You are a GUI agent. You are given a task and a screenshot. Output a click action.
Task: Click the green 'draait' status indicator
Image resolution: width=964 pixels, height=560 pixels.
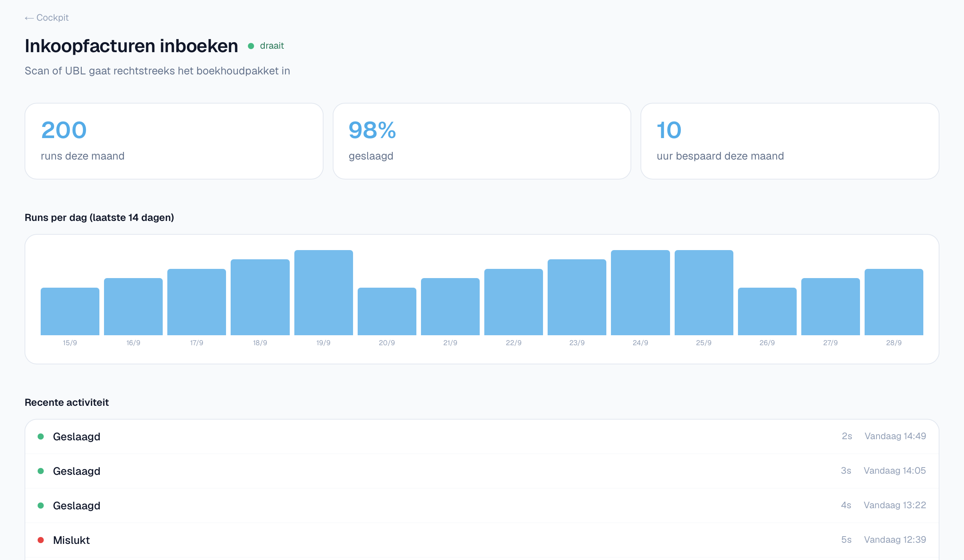pos(266,46)
